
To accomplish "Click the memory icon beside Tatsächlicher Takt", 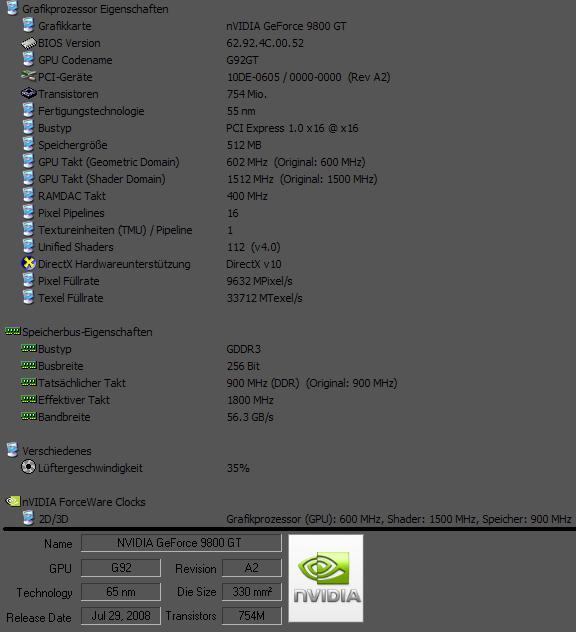I will [x=29, y=382].
